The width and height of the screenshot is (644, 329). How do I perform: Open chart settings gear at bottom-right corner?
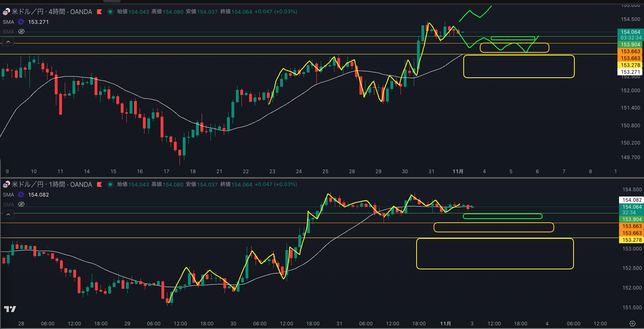coord(632,324)
